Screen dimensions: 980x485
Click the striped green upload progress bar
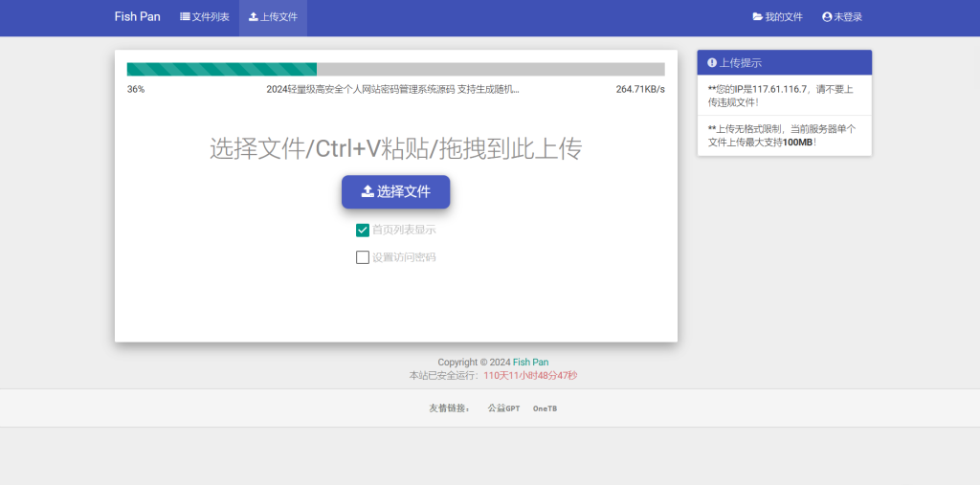222,70
